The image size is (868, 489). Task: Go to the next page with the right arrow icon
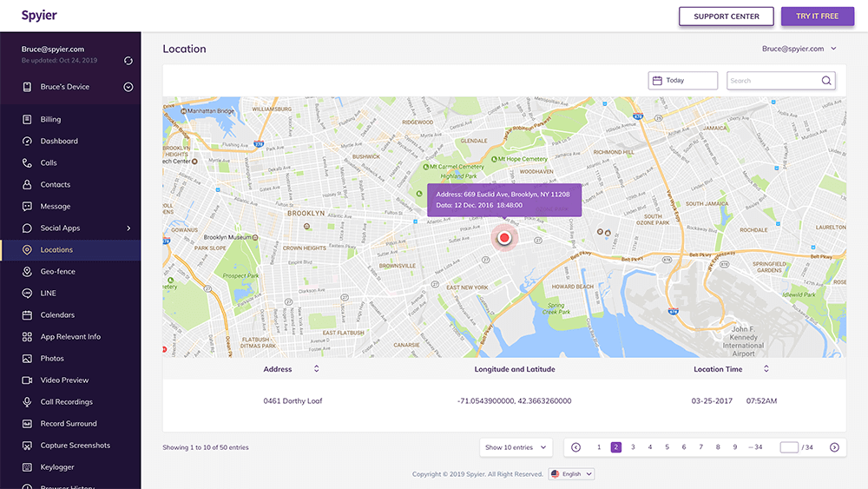[834, 447]
